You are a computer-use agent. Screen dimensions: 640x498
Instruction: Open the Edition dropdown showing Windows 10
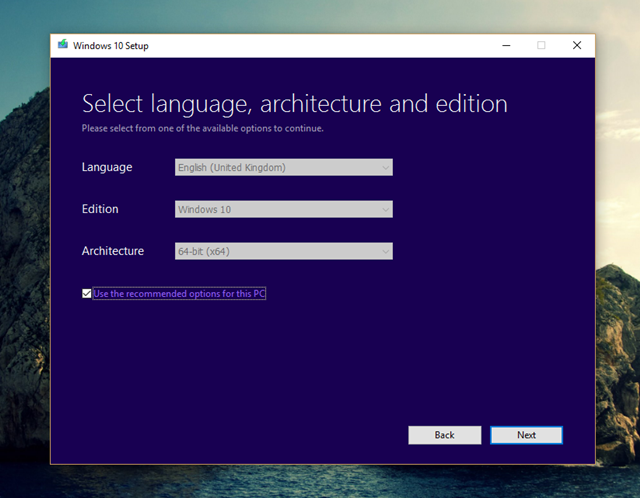click(283, 209)
